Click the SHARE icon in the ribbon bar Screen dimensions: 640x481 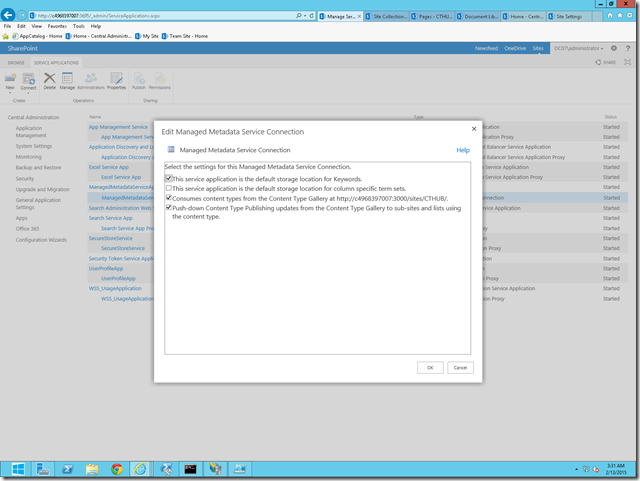pyautogui.click(x=605, y=62)
